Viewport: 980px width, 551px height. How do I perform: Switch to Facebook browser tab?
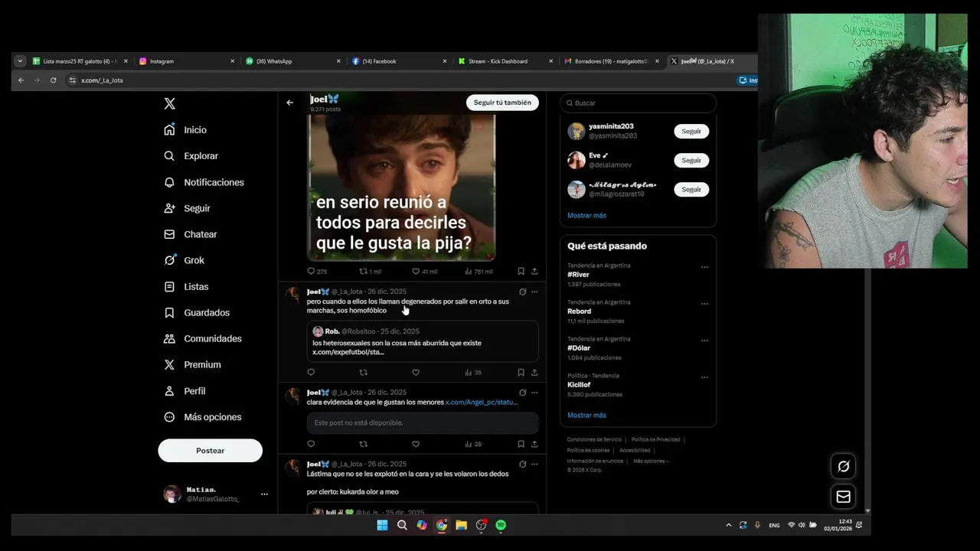tap(399, 61)
